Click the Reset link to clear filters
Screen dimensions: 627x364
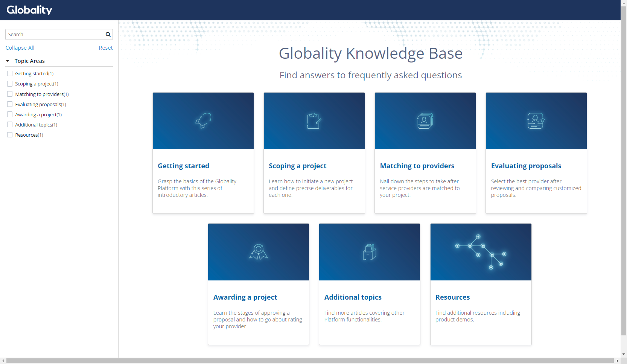click(105, 47)
